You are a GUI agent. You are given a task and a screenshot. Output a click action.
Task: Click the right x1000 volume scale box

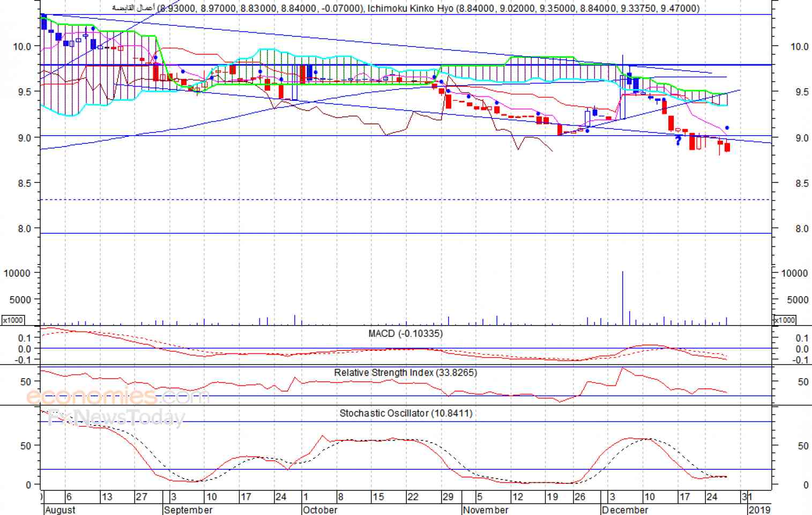[x=785, y=320]
